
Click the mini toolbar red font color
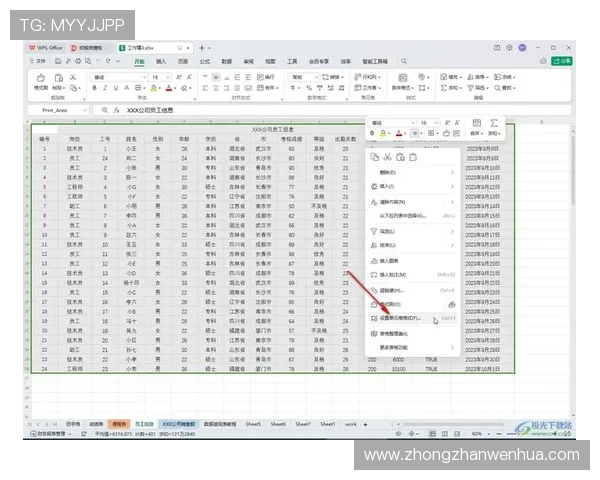tap(399, 133)
